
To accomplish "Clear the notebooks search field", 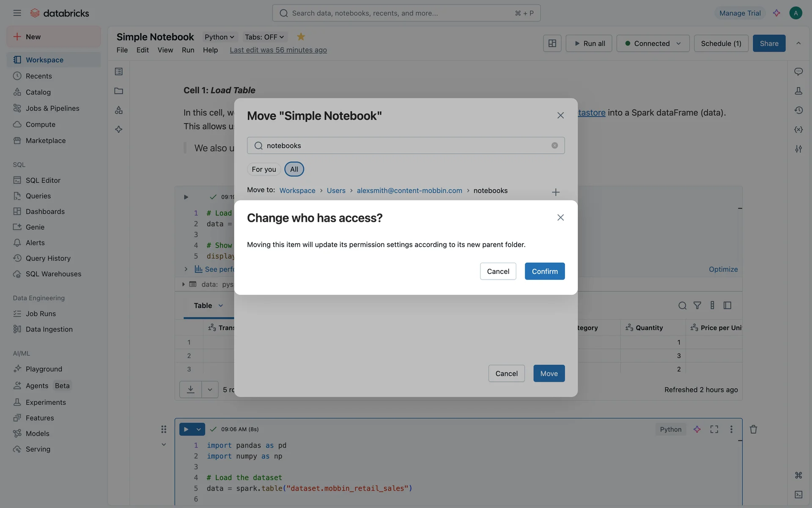I will (x=554, y=146).
